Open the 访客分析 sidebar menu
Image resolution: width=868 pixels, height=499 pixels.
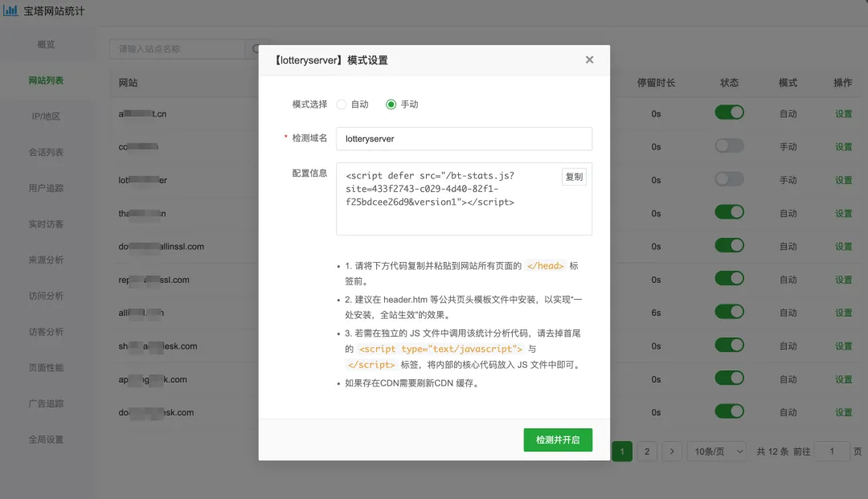point(46,332)
